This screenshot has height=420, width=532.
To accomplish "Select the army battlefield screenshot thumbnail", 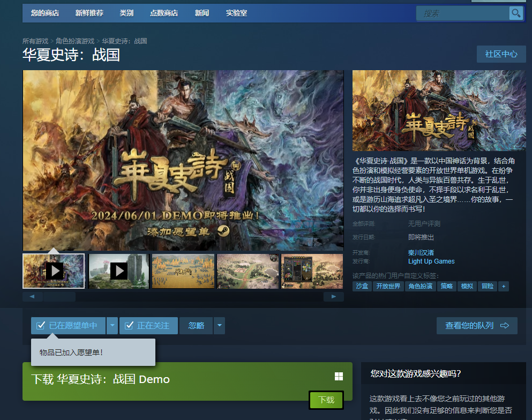I will pos(183,271).
